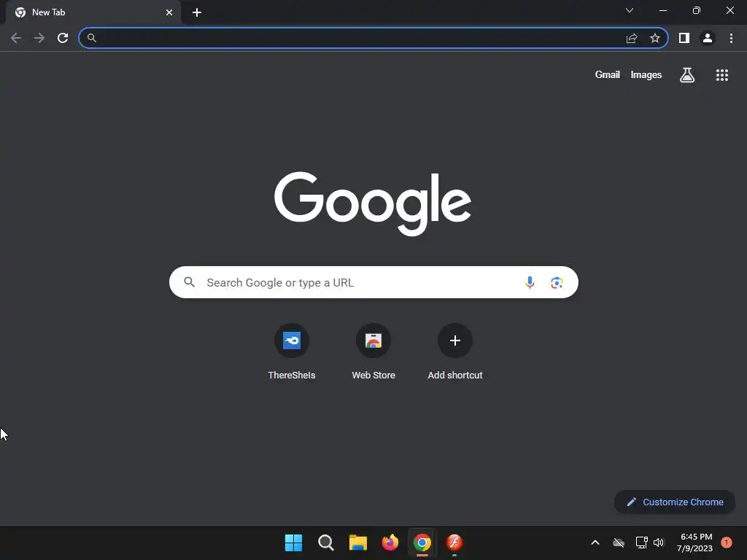
Task: Open the Chrome profile menu
Action: (708, 38)
